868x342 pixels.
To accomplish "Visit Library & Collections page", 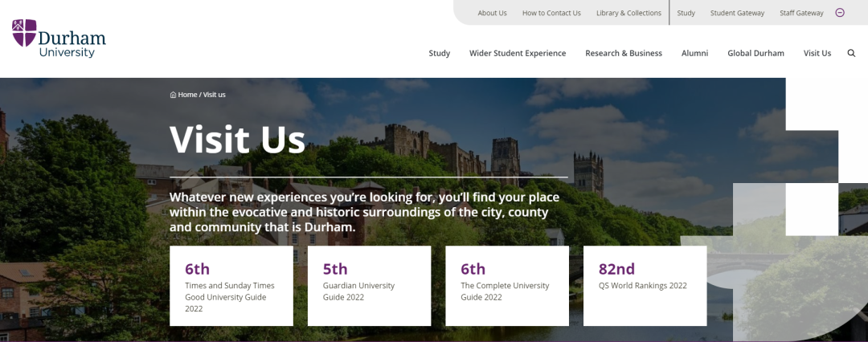I will (628, 13).
